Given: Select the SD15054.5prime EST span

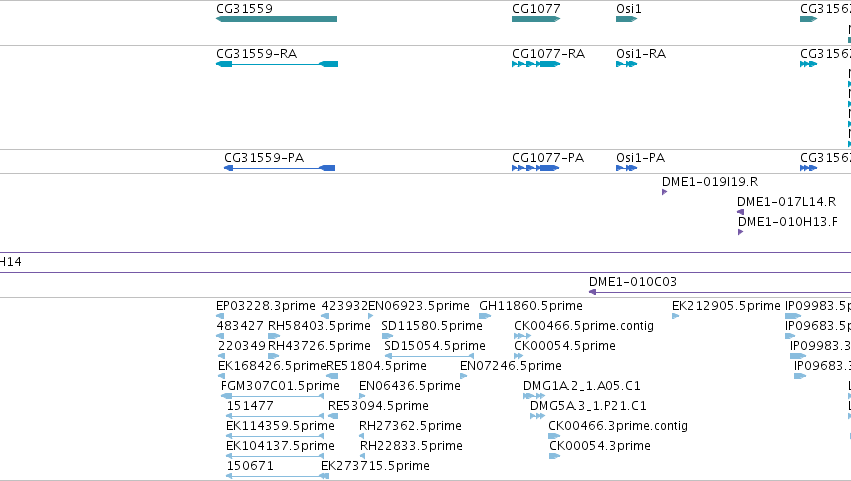Looking at the screenshot, I should pos(429,356).
